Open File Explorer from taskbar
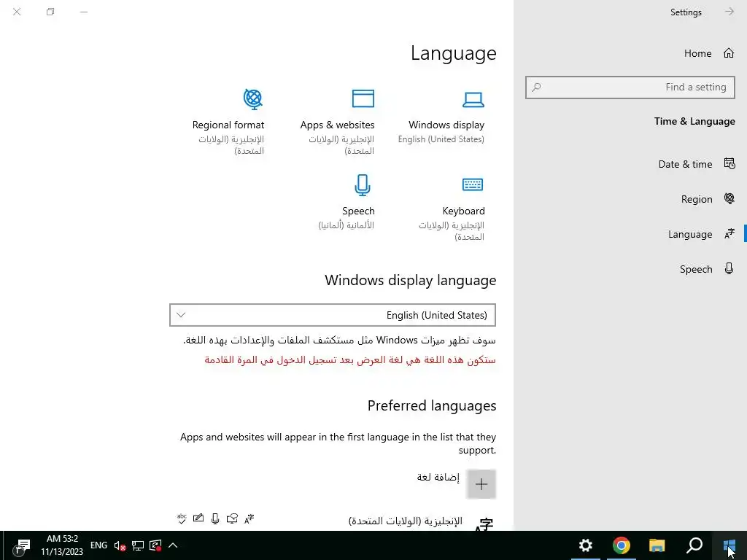Image resolution: width=747 pixels, height=560 pixels. [657, 545]
